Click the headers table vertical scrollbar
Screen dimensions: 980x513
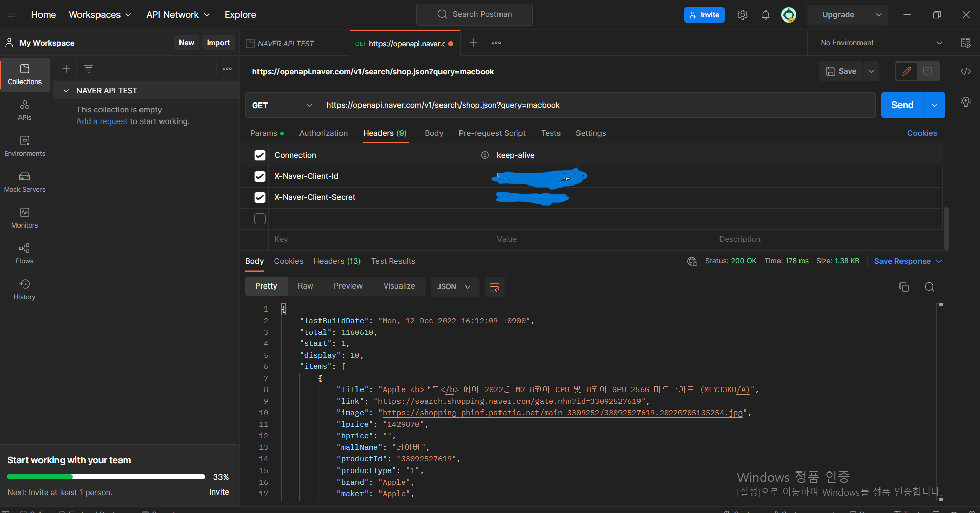946,228
